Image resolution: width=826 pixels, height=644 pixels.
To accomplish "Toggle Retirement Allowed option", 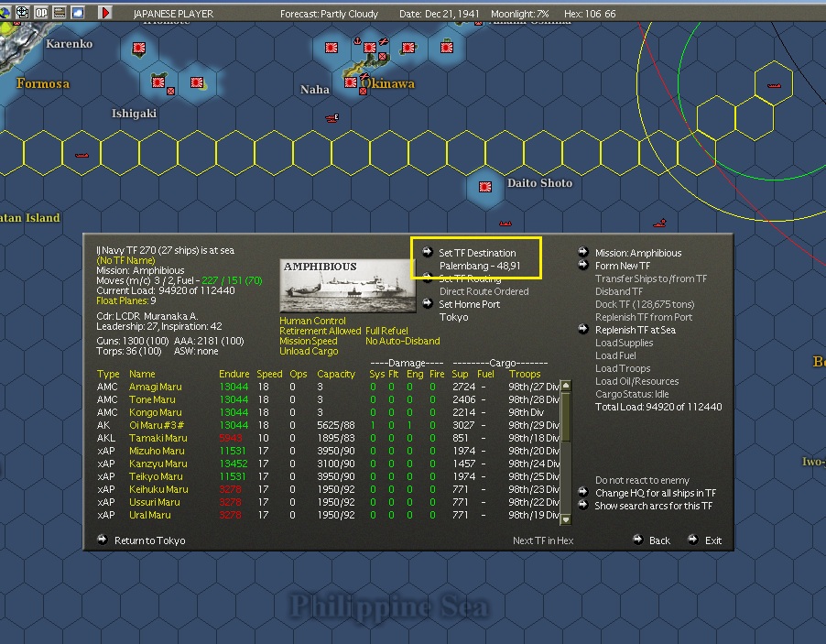I will (x=320, y=331).
